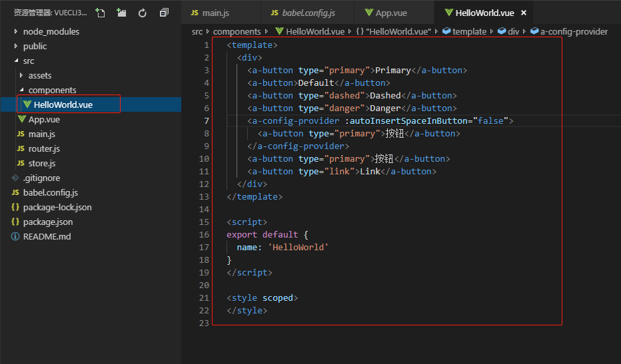Click the Vue icon beside App.vue in tree
The image size is (621, 364).
(x=22, y=118)
